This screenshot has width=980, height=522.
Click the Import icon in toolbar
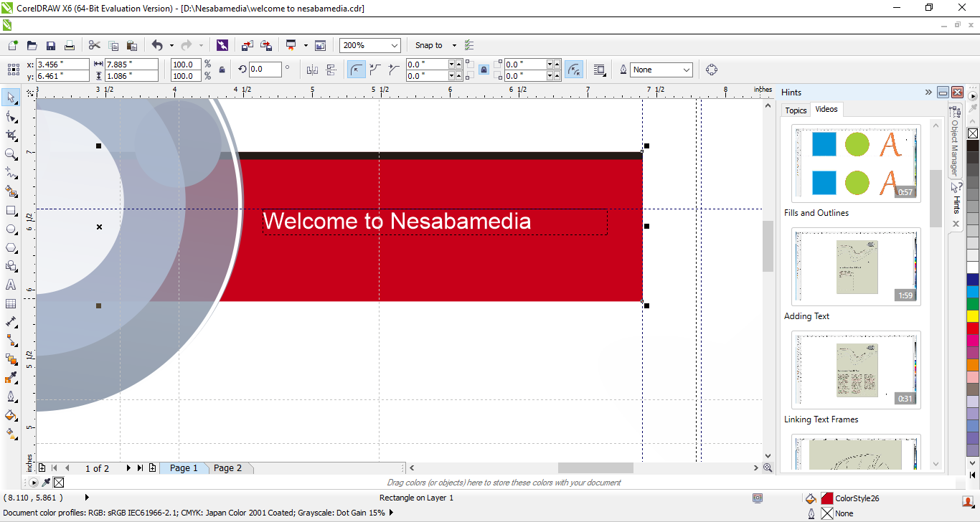(x=247, y=45)
